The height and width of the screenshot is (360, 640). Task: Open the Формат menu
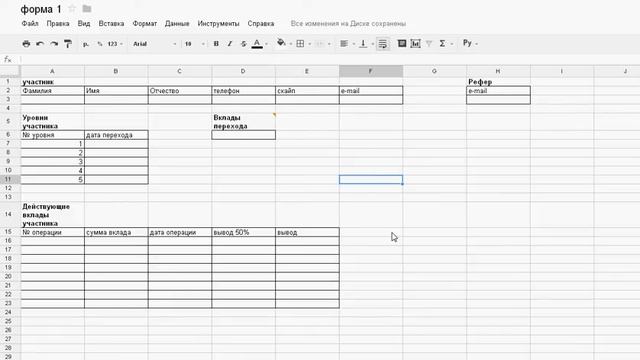[x=144, y=24]
